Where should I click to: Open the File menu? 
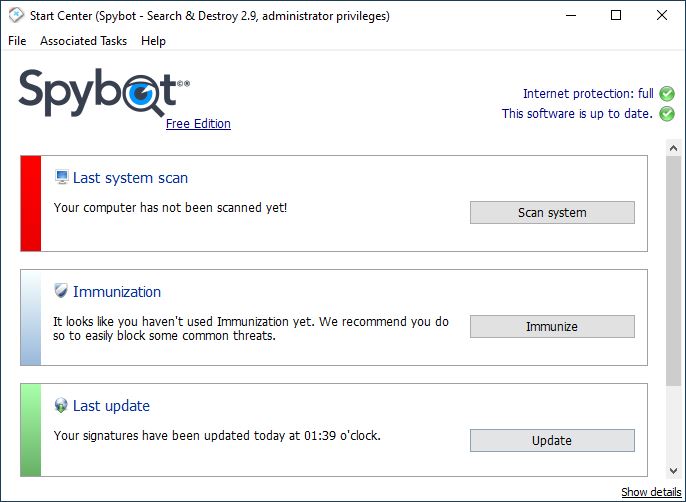(x=17, y=41)
